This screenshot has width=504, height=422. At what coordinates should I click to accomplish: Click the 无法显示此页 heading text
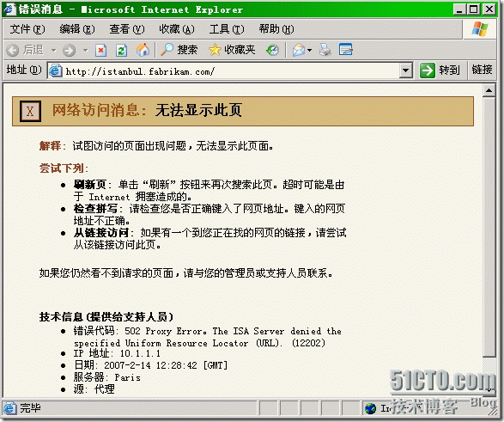point(198,110)
